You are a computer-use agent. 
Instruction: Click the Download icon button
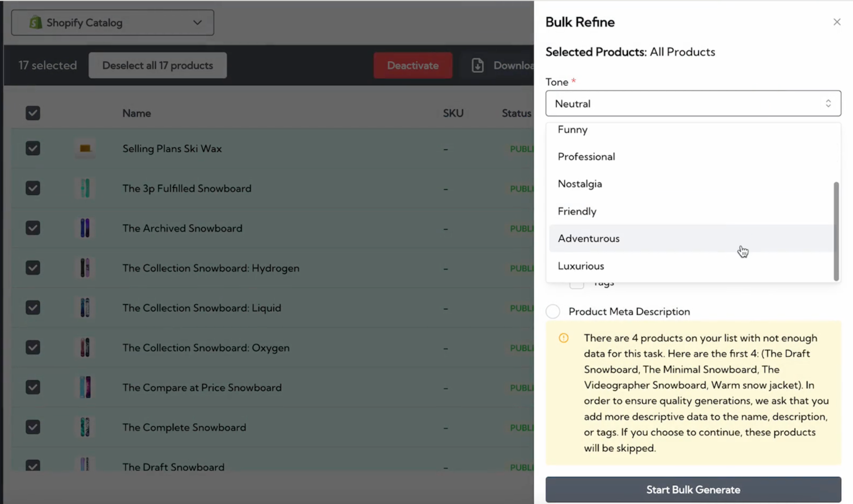point(479,65)
